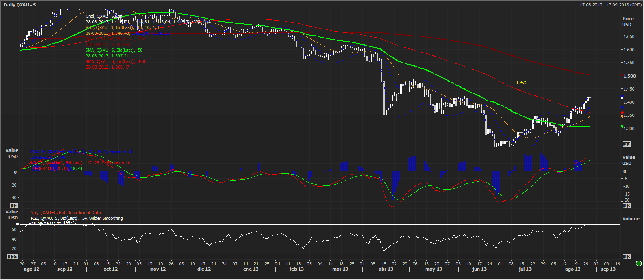Select the Vol, QXAU=S, Bid, Insufficient Data entry
The width and height of the screenshot is (644, 280).
(x=66, y=213)
